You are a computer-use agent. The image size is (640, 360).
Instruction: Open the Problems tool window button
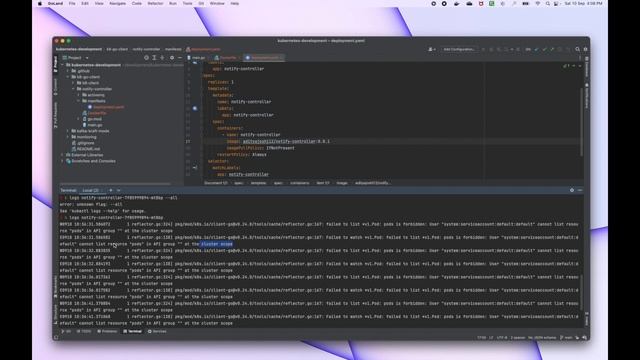107,331
